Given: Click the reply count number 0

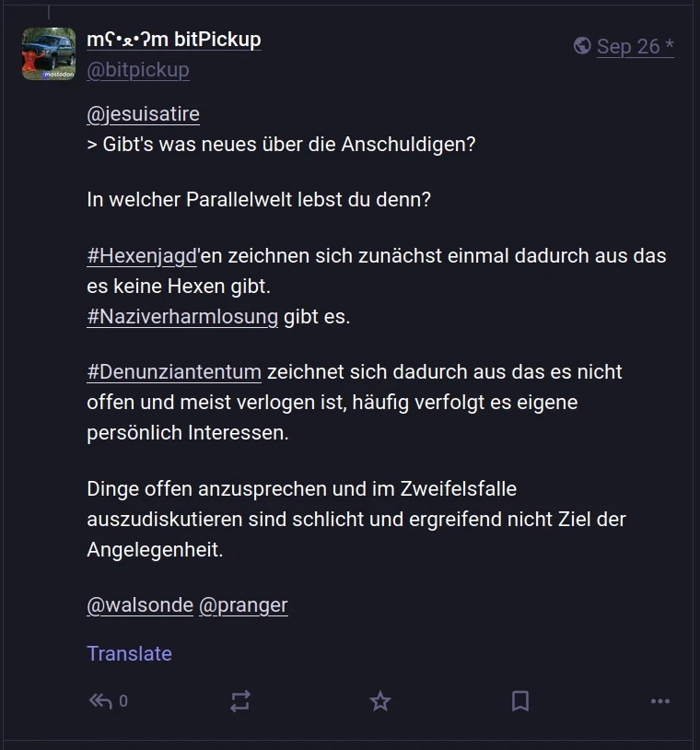Looking at the screenshot, I should [x=123, y=701].
